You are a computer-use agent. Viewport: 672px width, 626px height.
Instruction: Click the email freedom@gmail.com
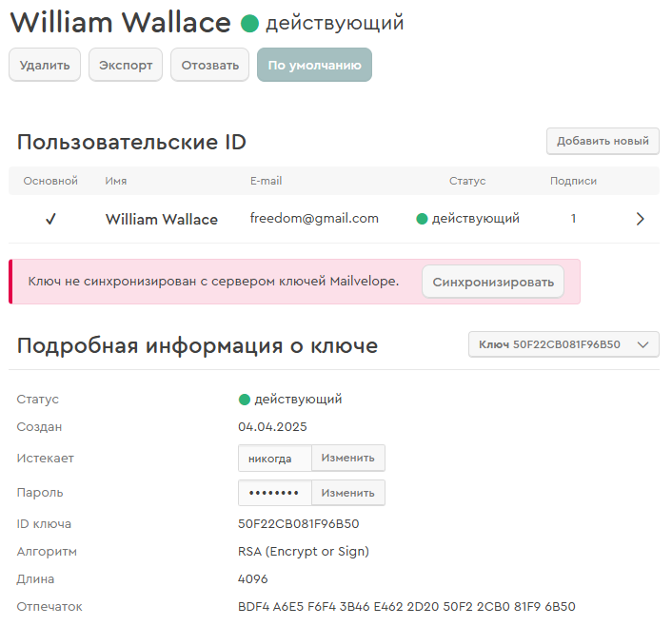(x=314, y=218)
